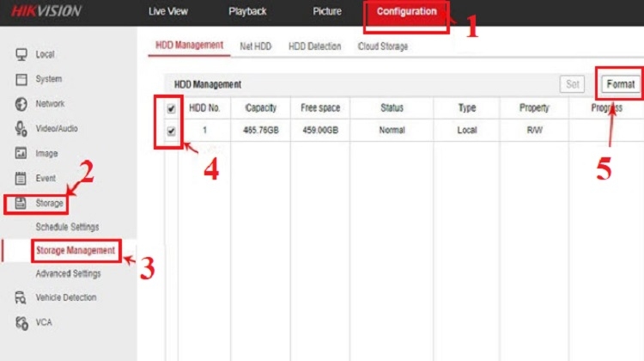Select Storage Management under Storage
The image size is (644, 361).
point(76,250)
